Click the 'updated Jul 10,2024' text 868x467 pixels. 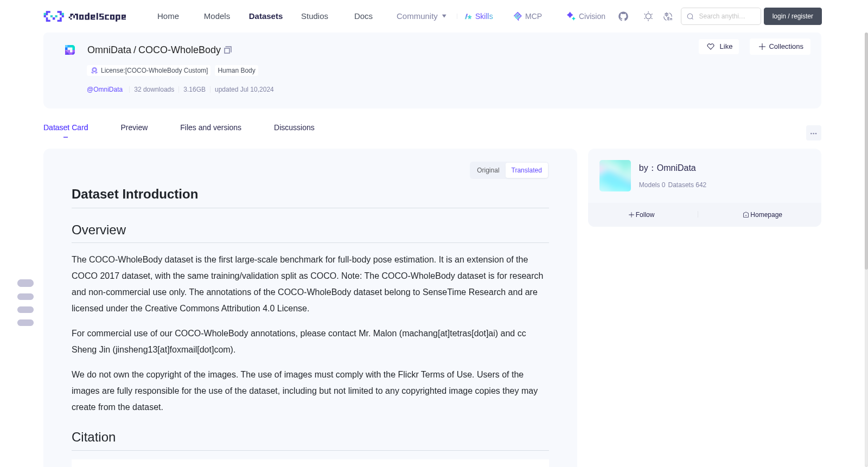click(x=244, y=89)
